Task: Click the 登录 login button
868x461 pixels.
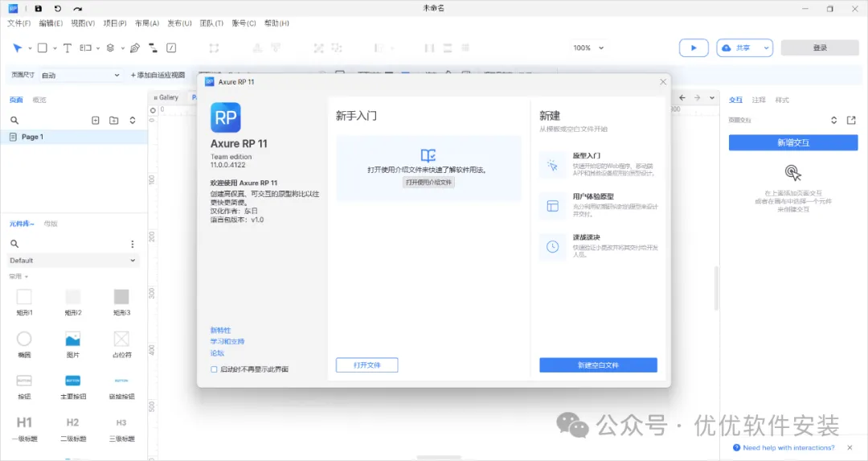Action: [x=820, y=47]
